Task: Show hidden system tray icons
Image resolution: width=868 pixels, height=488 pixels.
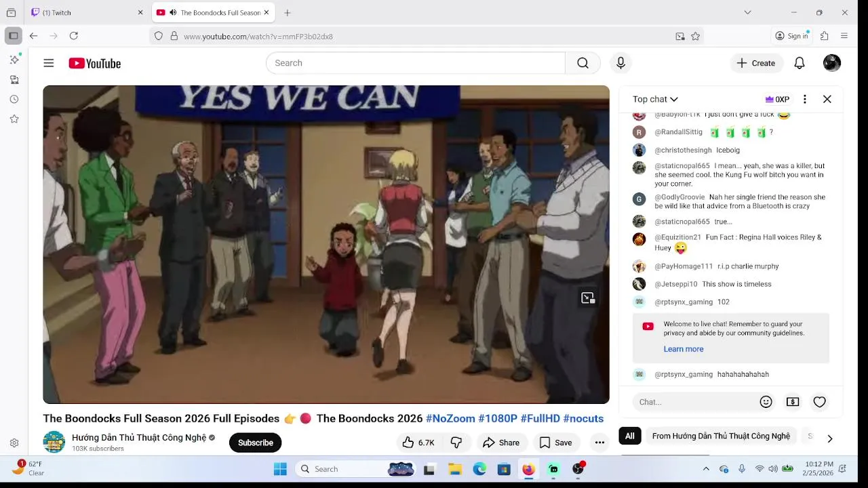Action: point(706,469)
